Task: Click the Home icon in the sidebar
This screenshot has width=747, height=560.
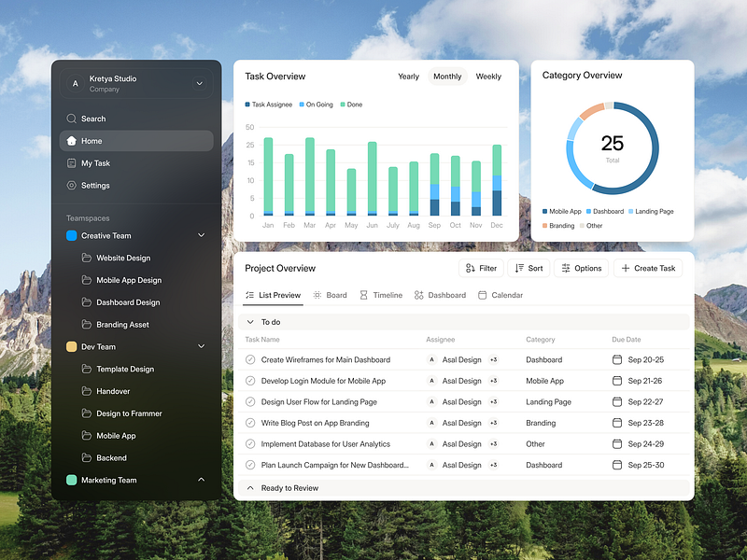Action: [x=70, y=141]
